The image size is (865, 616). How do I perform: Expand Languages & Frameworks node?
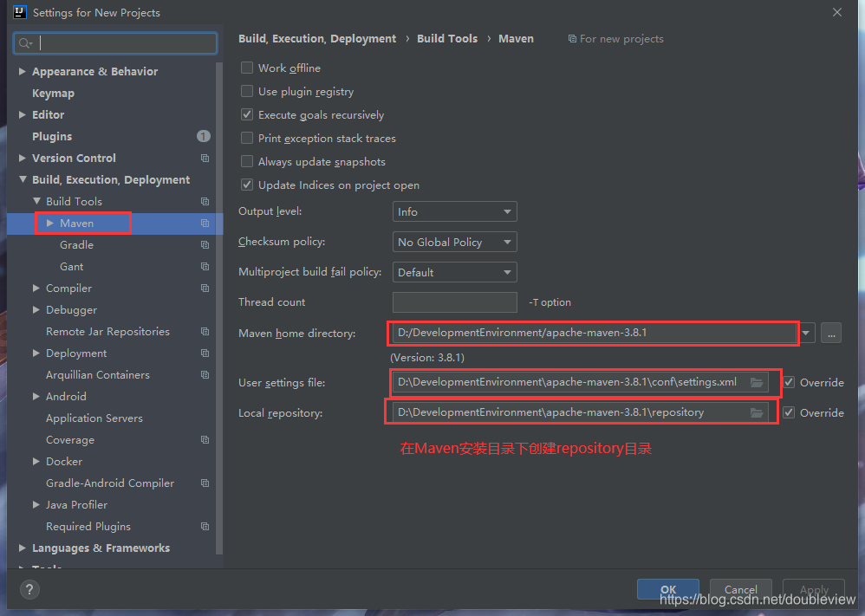[x=22, y=548]
